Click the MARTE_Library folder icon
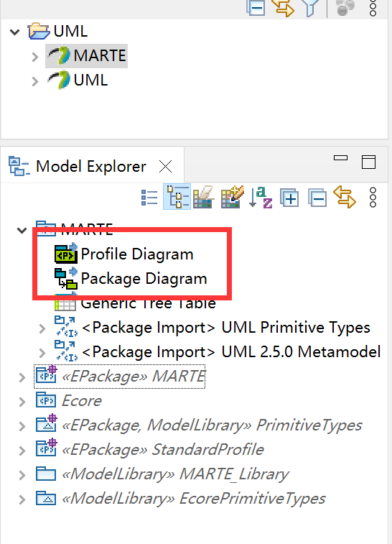Image resolution: width=392 pixels, height=544 pixels. (46, 474)
